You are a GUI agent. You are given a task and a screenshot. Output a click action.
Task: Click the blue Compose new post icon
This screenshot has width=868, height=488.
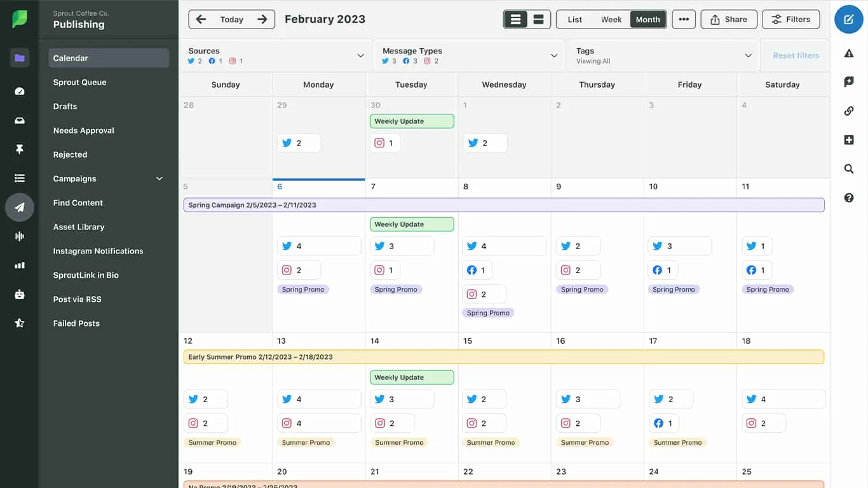pos(848,19)
